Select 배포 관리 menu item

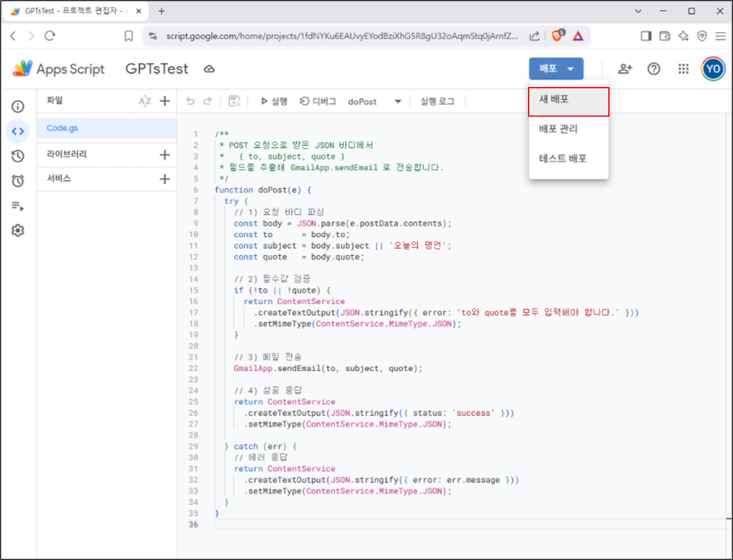(x=569, y=129)
